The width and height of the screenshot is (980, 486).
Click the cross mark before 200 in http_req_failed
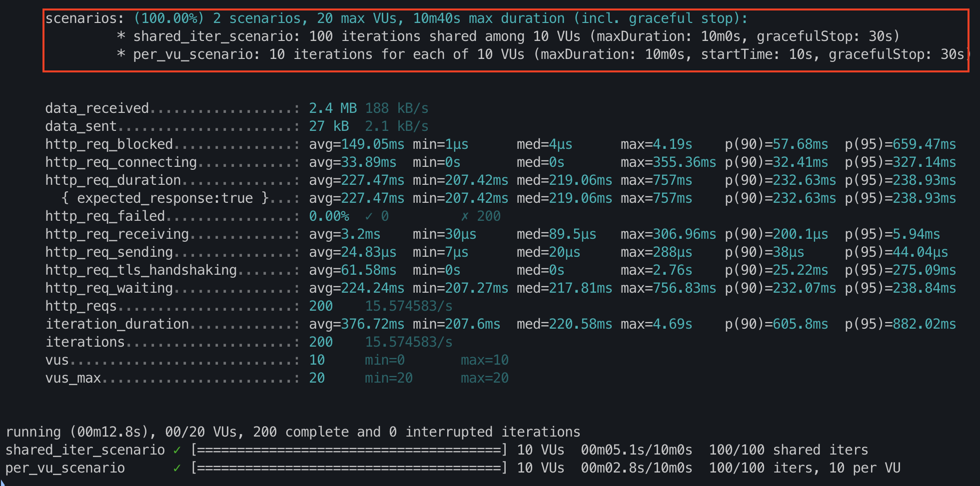coord(465,216)
